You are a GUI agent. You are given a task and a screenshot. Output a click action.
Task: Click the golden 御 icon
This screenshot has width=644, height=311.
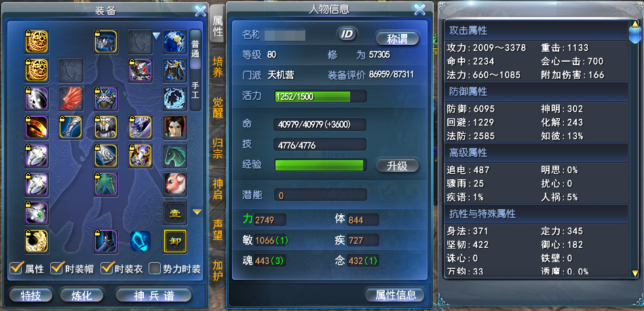tap(175, 241)
